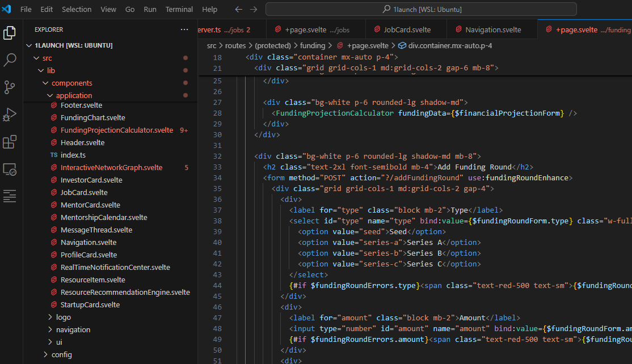
Task: Click the navigate forward arrow
Action: (252, 9)
